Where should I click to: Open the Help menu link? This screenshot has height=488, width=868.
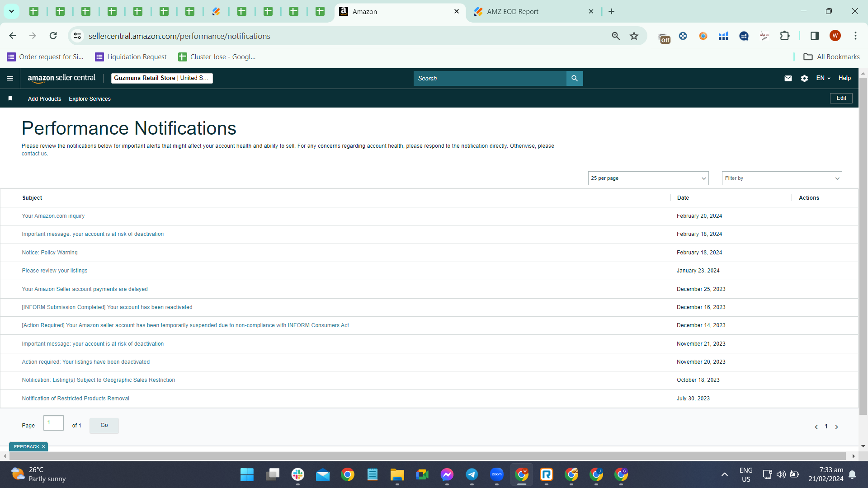[844, 78]
